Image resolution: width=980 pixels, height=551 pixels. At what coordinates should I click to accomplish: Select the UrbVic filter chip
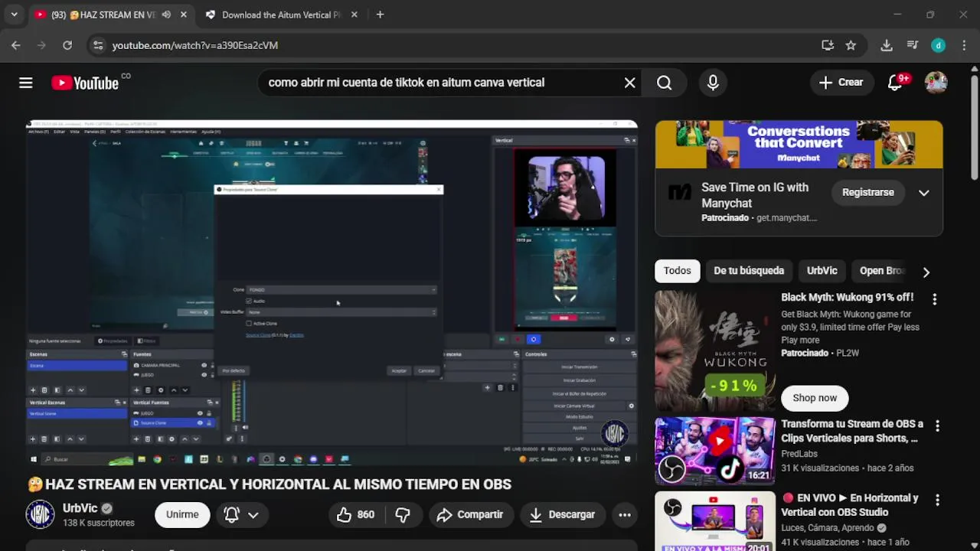click(x=822, y=271)
